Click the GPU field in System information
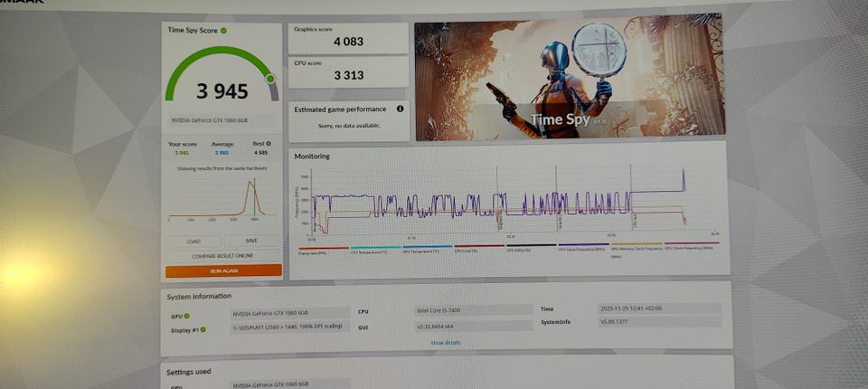 (x=289, y=313)
